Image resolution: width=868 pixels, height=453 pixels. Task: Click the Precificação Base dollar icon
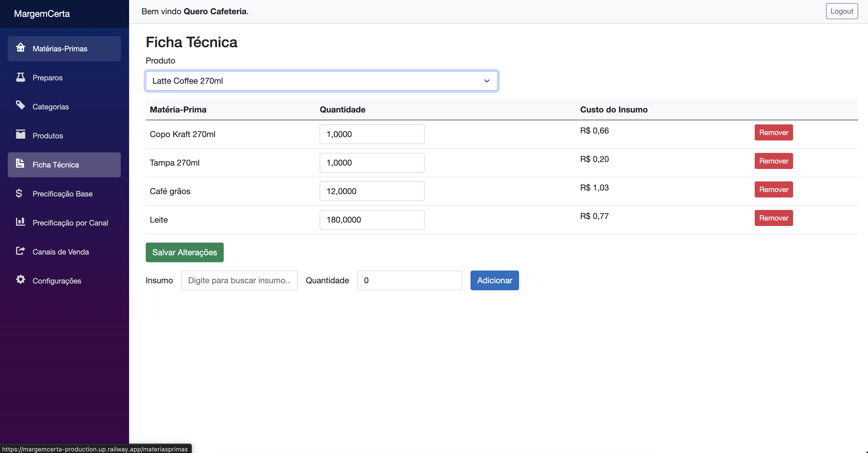[x=19, y=193]
